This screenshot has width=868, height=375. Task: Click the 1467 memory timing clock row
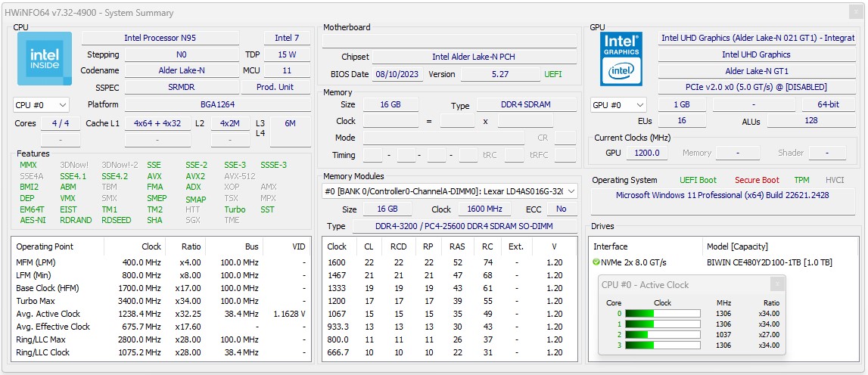[450, 275]
